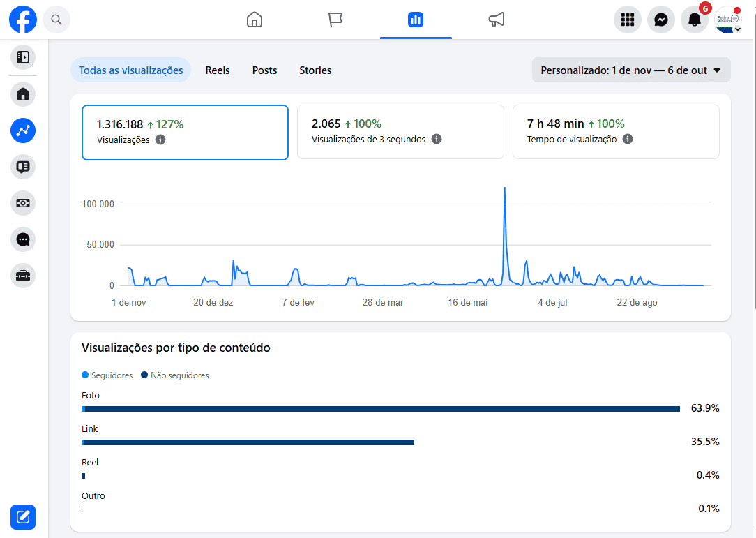Click the 16 de mai axis label
756x538 pixels.
click(468, 303)
